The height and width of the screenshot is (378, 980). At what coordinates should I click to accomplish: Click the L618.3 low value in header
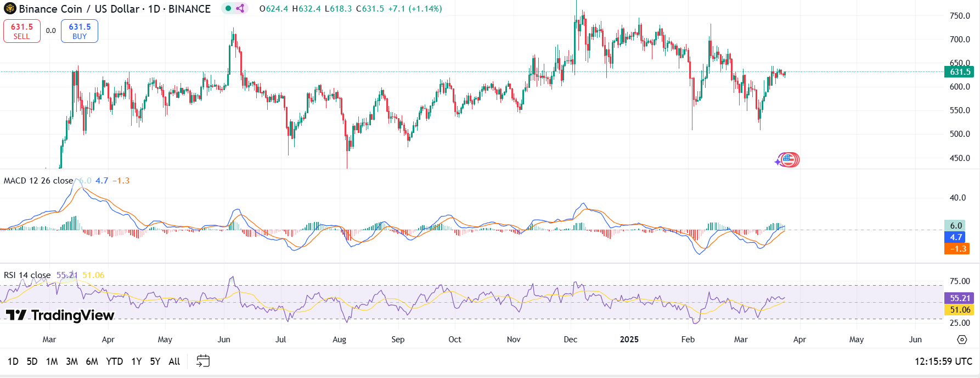coord(338,9)
